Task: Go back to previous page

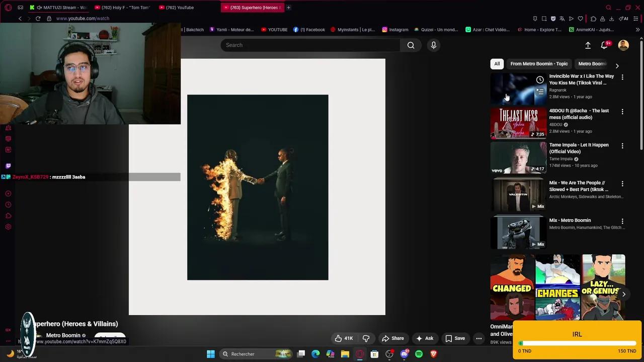Action: pyautogui.click(x=20, y=19)
